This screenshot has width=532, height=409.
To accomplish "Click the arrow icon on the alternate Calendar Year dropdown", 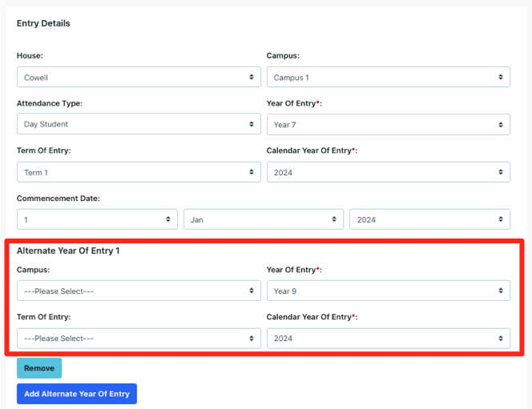I will 501,339.
